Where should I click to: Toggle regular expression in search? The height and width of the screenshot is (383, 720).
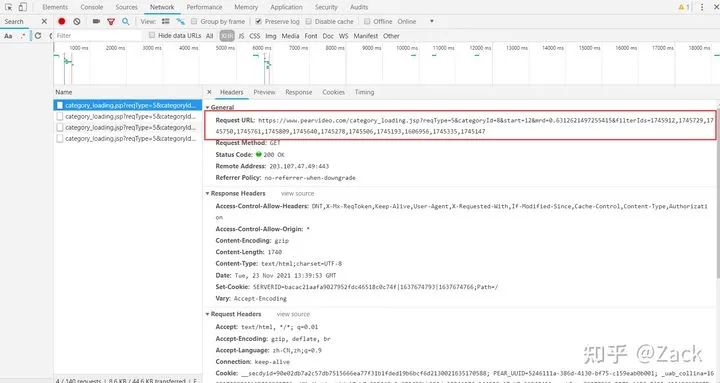click(23, 36)
